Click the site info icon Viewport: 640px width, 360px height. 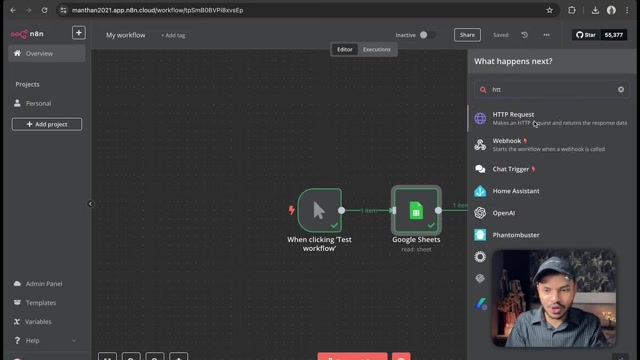click(x=63, y=10)
